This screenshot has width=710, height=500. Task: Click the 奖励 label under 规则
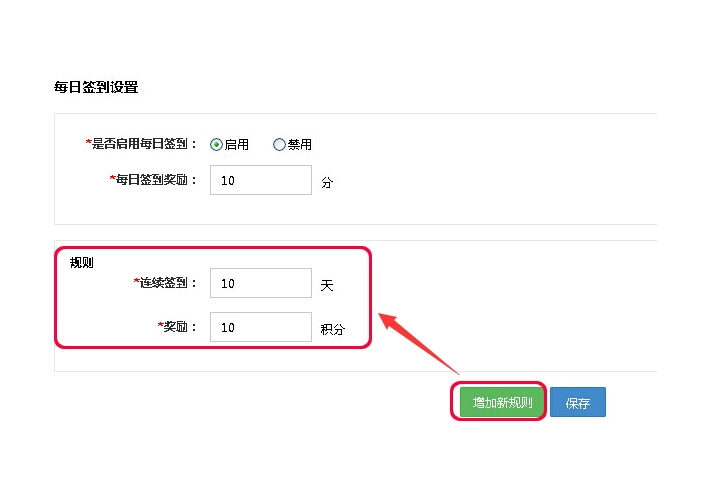181,327
